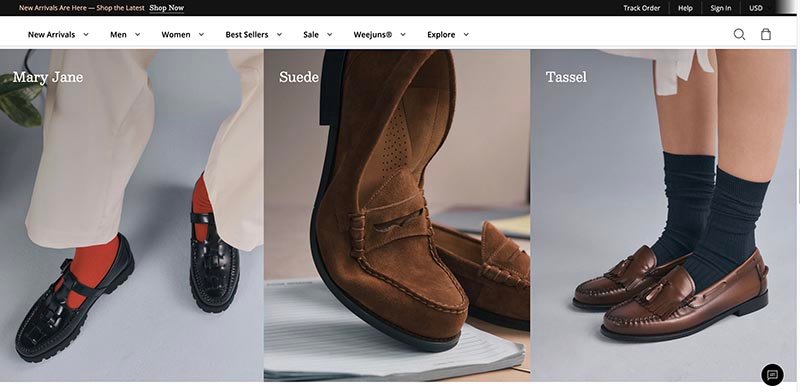Expand the Men menu chevron
The height and width of the screenshot is (392, 800).
click(x=137, y=35)
